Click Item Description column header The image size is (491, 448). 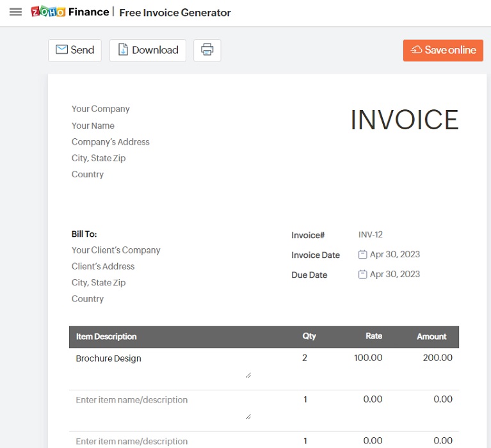click(x=106, y=337)
